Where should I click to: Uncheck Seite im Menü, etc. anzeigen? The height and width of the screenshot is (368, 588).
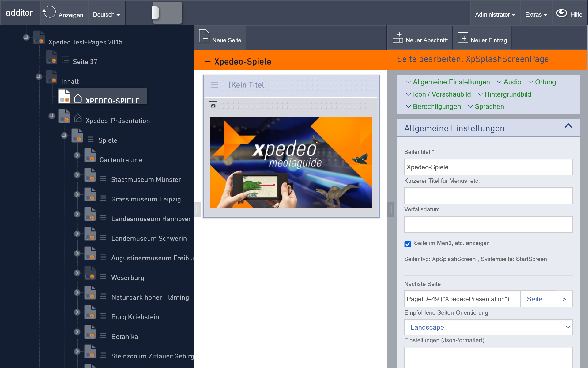coord(408,244)
